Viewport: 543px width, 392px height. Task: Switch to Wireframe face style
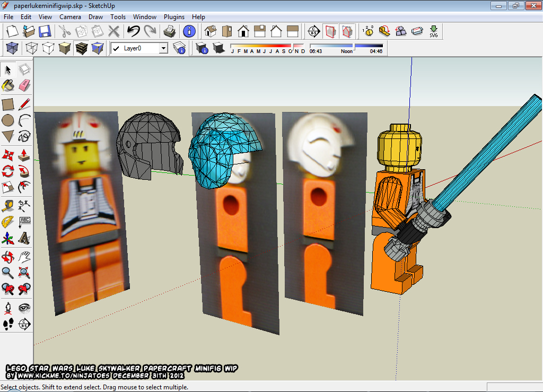[31, 48]
